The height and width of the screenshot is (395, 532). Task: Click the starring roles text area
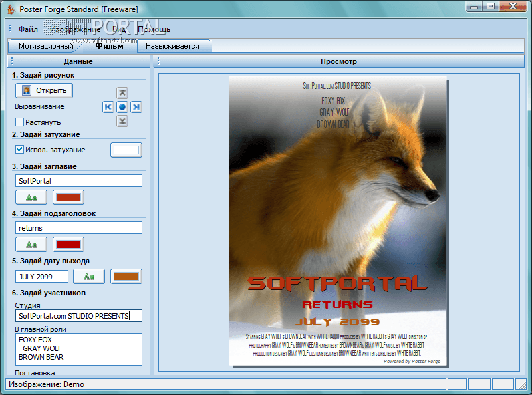tap(78, 349)
